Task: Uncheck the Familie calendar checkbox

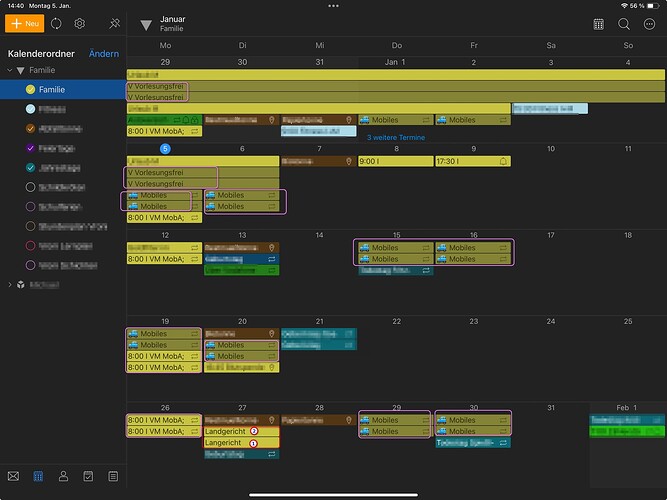Action: [x=31, y=90]
